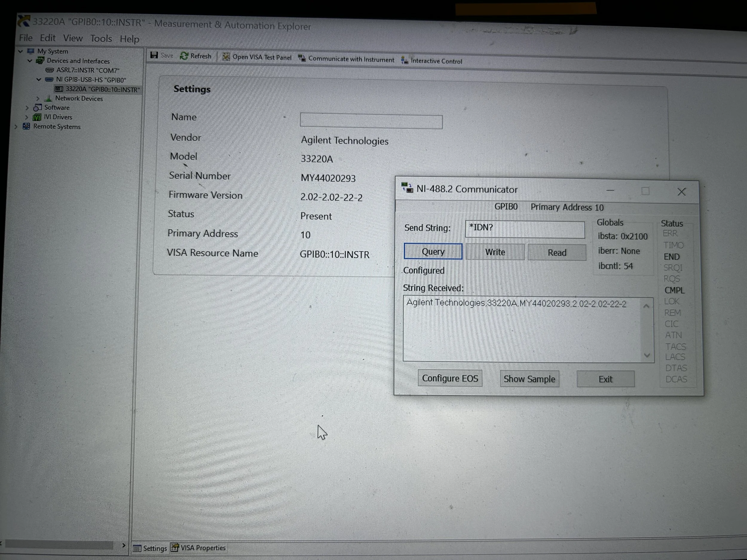747x560 pixels.
Task: Click Communicate with Instrument icon
Action: 302,58
